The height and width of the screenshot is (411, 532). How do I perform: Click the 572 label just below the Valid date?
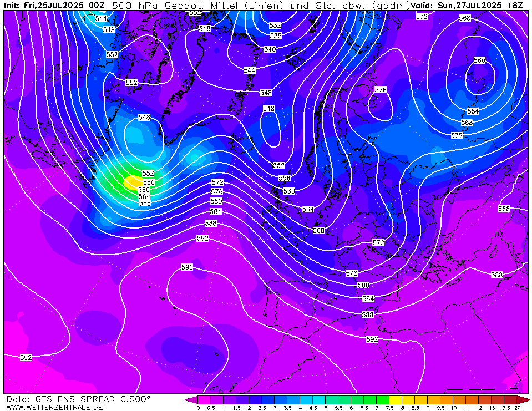tap(422, 16)
